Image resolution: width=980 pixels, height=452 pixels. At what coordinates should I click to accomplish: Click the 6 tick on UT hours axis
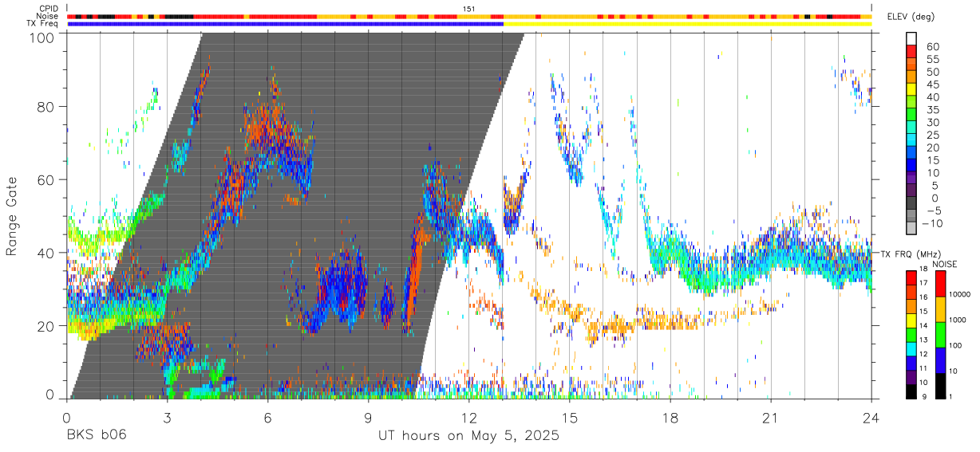268,417
